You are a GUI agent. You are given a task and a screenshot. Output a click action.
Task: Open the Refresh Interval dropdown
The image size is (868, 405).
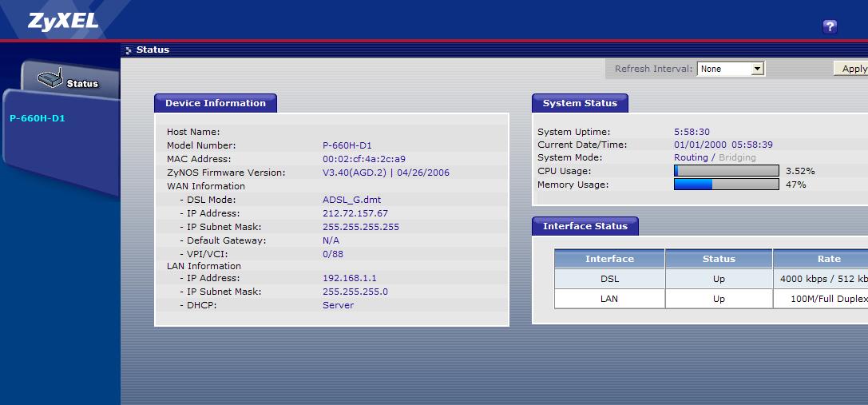[730, 69]
